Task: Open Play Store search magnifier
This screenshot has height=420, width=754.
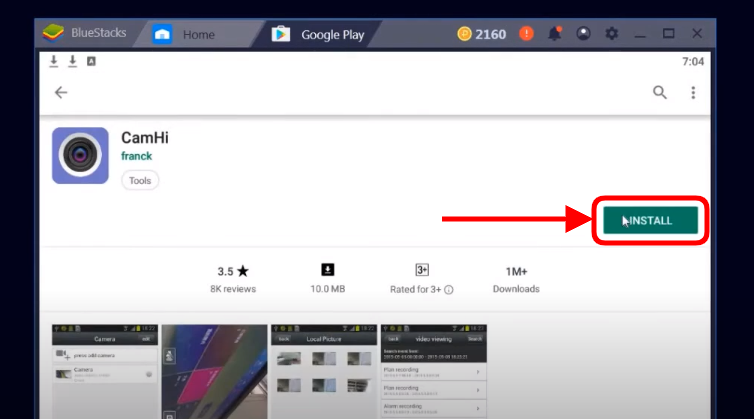Action: pyautogui.click(x=660, y=92)
